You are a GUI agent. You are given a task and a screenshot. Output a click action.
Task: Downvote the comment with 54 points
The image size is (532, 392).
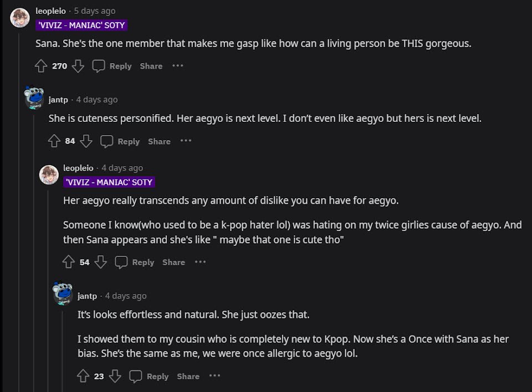click(100, 262)
